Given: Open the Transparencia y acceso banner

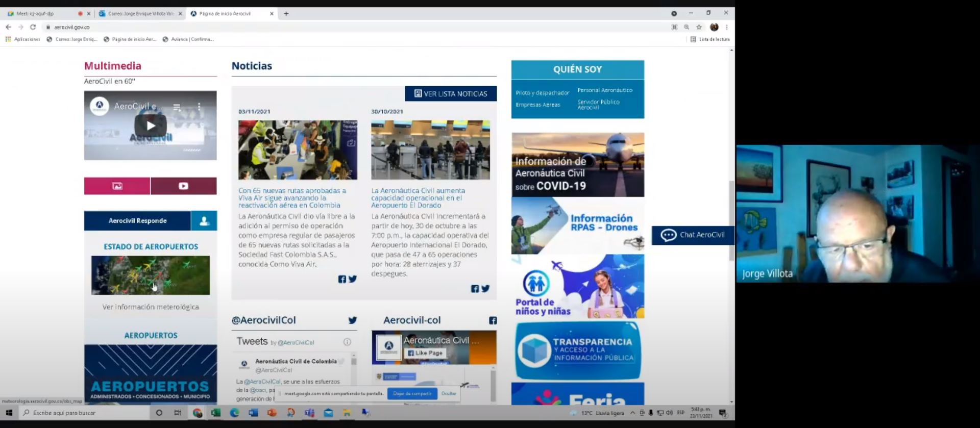Looking at the screenshot, I should pyautogui.click(x=578, y=350).
